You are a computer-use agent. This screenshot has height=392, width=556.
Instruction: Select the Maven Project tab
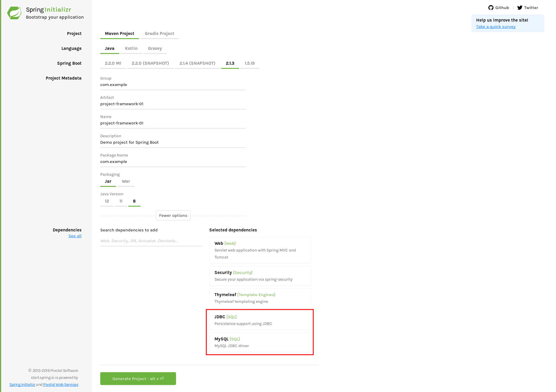(119, 33)
